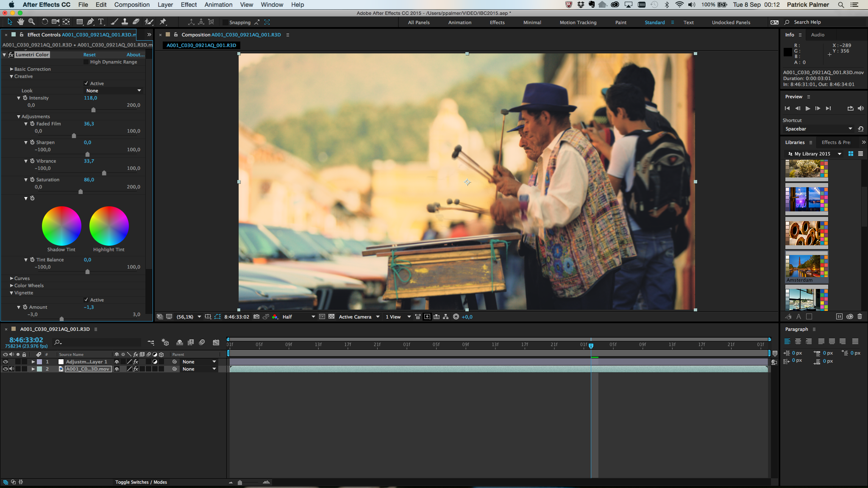Image resolution: width=868 pixels, height=488 pixels.
Task: Select the Puppet Pin tool
Action: [x=163, y=22]
